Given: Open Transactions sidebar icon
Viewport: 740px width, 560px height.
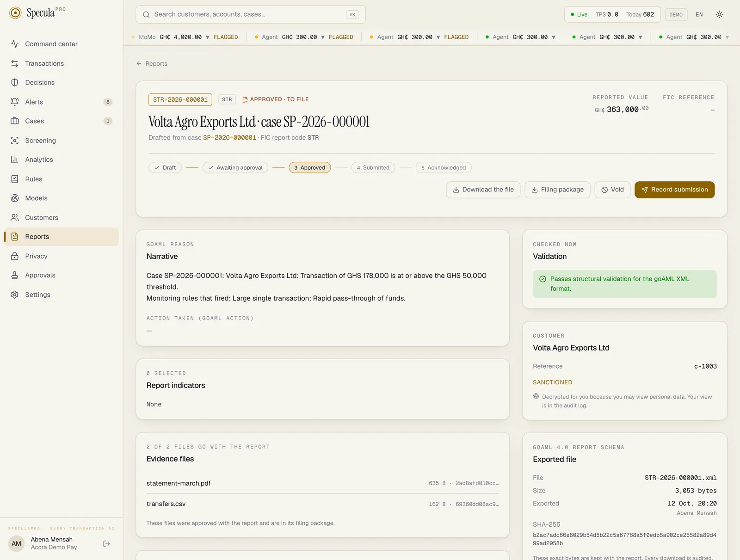Looking at the screenshot, I should tap(15, 63).
